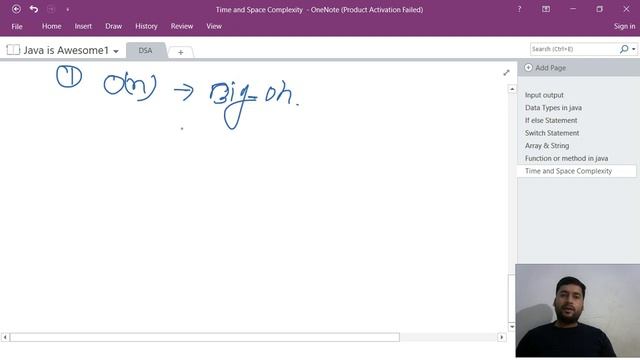Image resolution: width=640 pixels, height=360 pixels.
Task: Open Function or method in java page
Action: click(x=566, y=158)
